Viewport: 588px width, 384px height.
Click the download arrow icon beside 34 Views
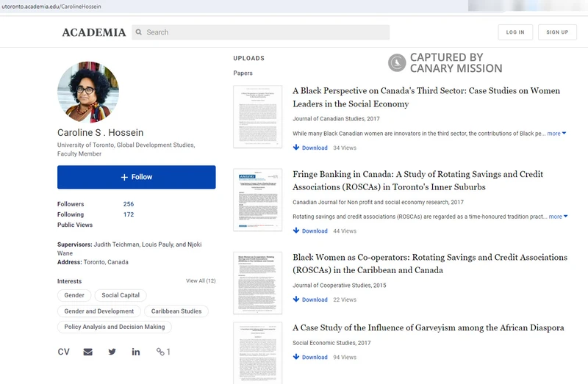tap(296, 148)
